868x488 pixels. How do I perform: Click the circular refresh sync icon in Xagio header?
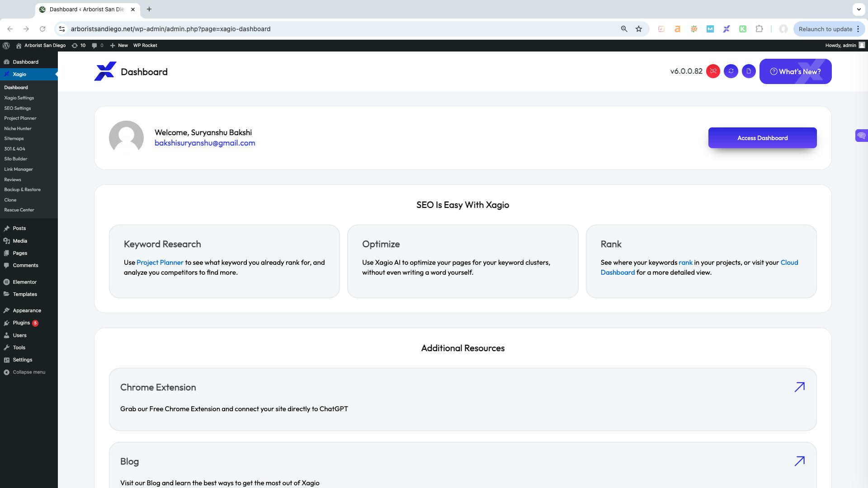pos(731,71)
